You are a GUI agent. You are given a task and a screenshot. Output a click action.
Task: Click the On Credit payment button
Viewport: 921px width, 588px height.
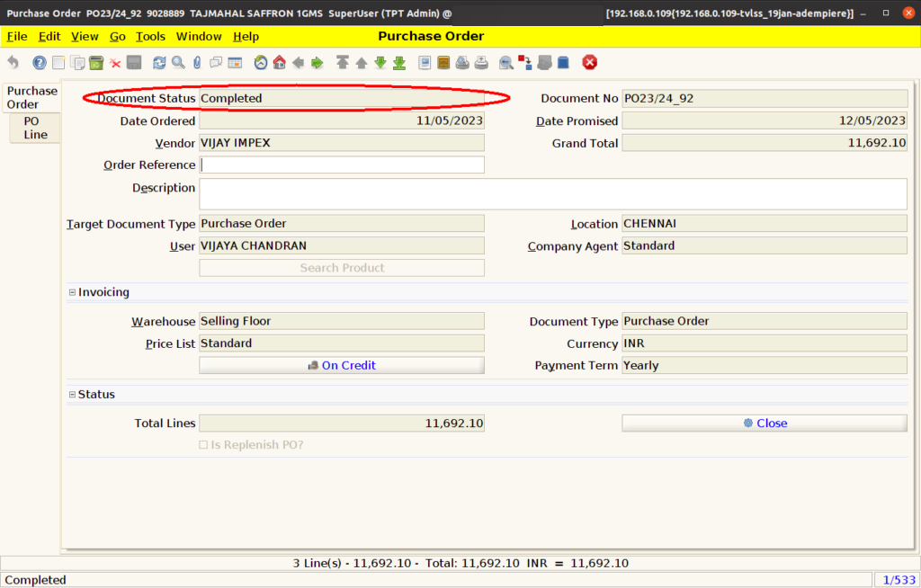(x=342, y=365)
